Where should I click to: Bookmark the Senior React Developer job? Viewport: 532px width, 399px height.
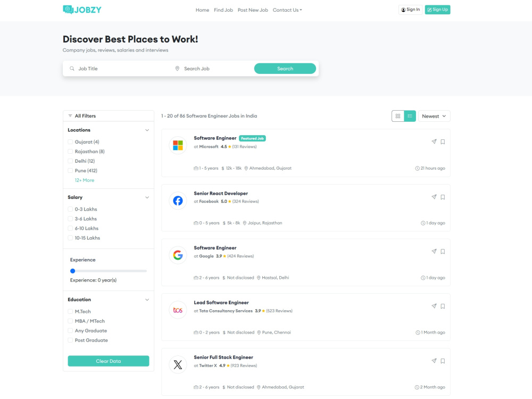tap(443, 197)
